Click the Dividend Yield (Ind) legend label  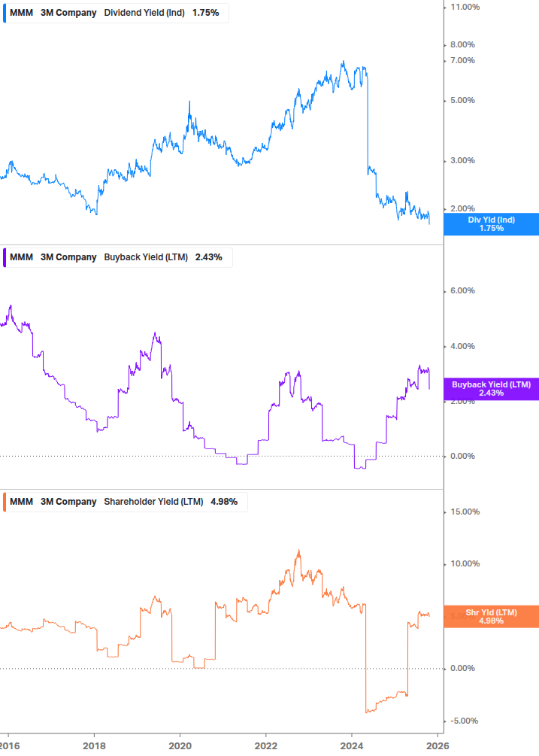pyautogui.click(x=144, y=13)
